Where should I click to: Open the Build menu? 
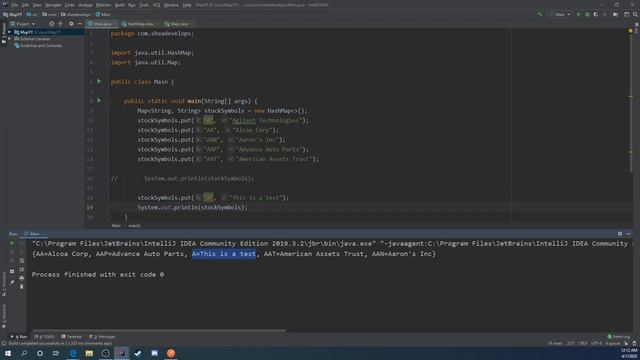point(120,5)
